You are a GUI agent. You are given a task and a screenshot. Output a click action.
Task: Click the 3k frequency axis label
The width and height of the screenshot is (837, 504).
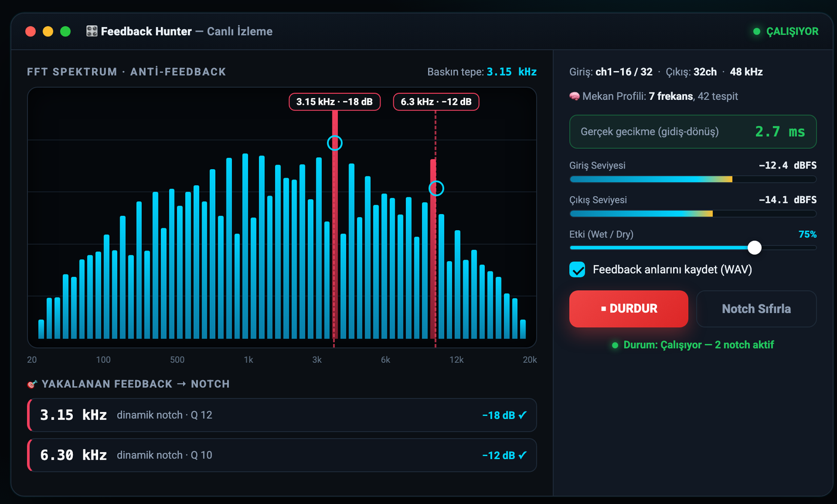317,360
